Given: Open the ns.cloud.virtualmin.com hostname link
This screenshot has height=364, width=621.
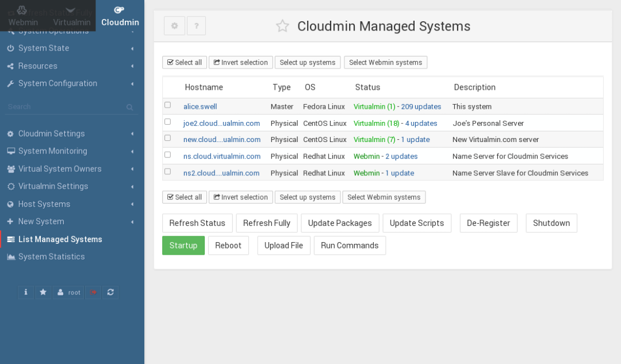Looking at the screenshot, I should coord(222,156).
